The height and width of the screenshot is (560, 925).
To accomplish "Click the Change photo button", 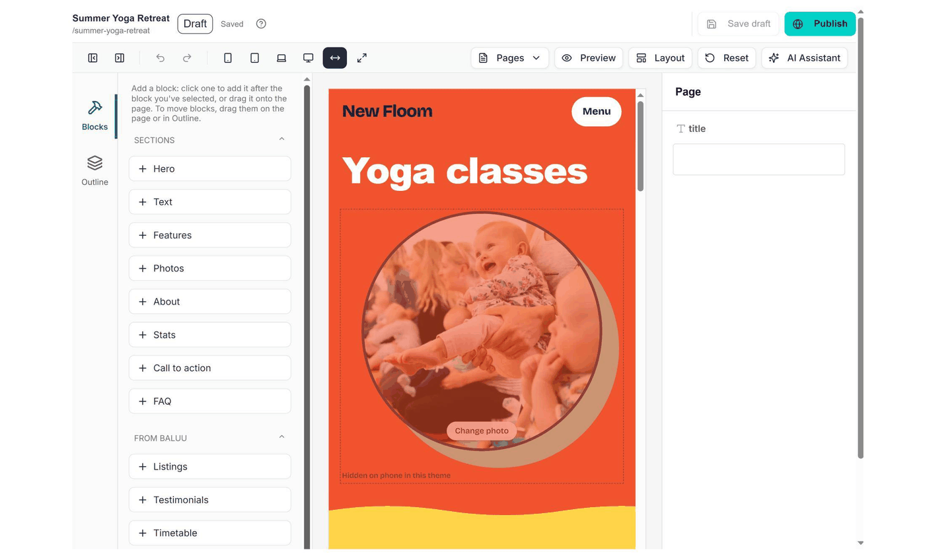I will [x=482, y=431].
